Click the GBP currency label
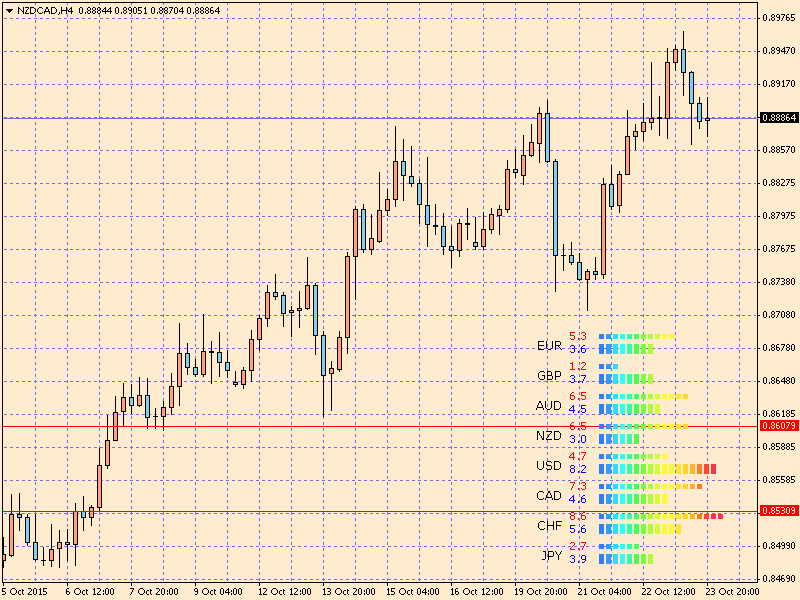Viewport: 800px width, 600px height. (549, 376)
